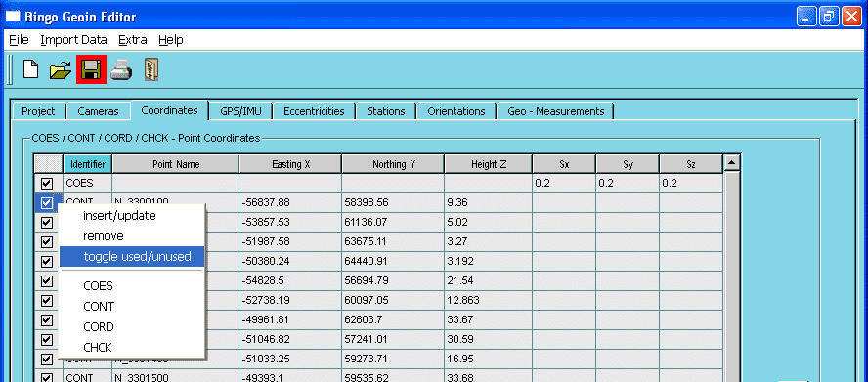Click the Point Name column header
Screen dimensions: 868x382
point(176,164)
